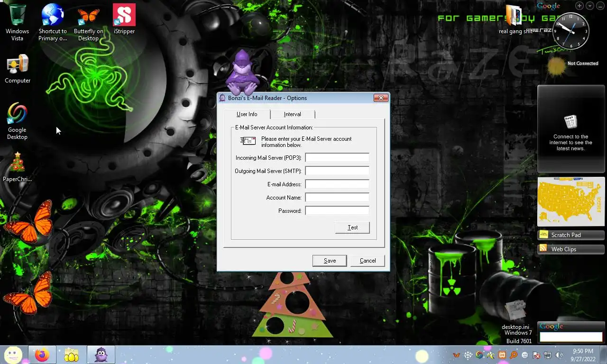
Task: Click the taskbar clock showing 9:50 PM
Action: (583, 355)
